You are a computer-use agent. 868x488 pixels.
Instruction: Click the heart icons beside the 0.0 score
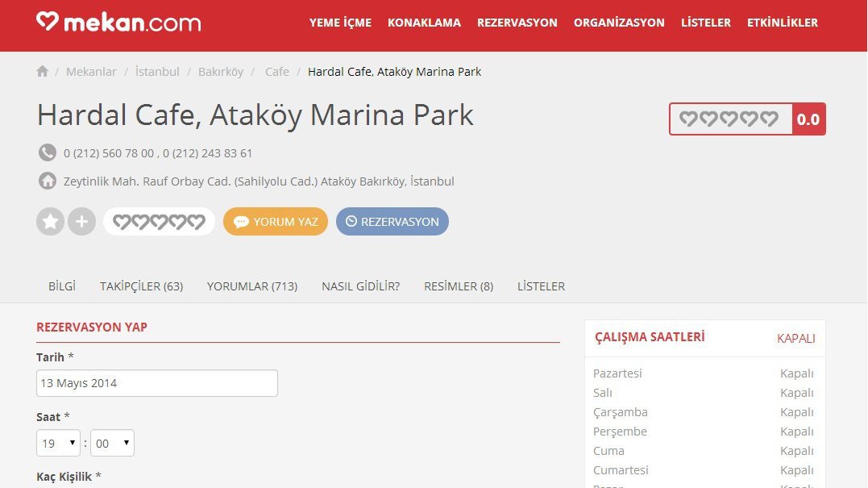click(x=728, y=119)
